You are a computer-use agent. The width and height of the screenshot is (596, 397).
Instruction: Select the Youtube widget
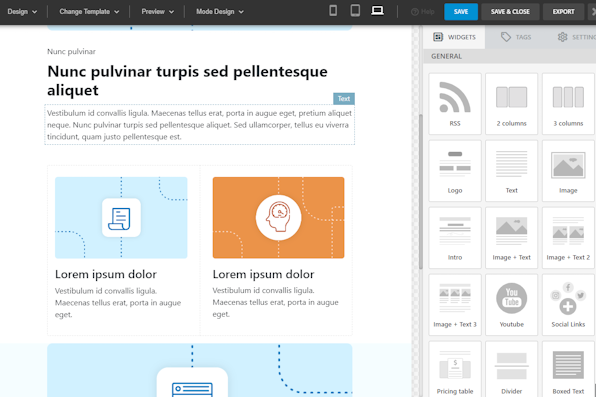(512, 305)
